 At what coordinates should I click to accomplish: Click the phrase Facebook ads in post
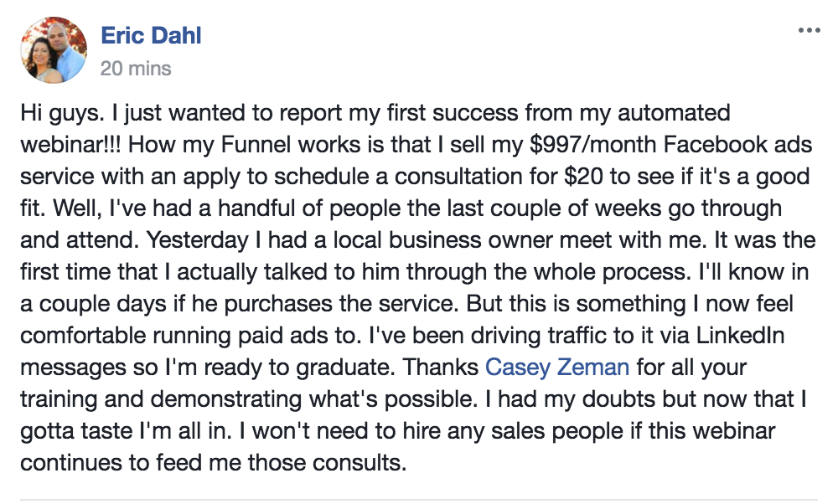738,145
